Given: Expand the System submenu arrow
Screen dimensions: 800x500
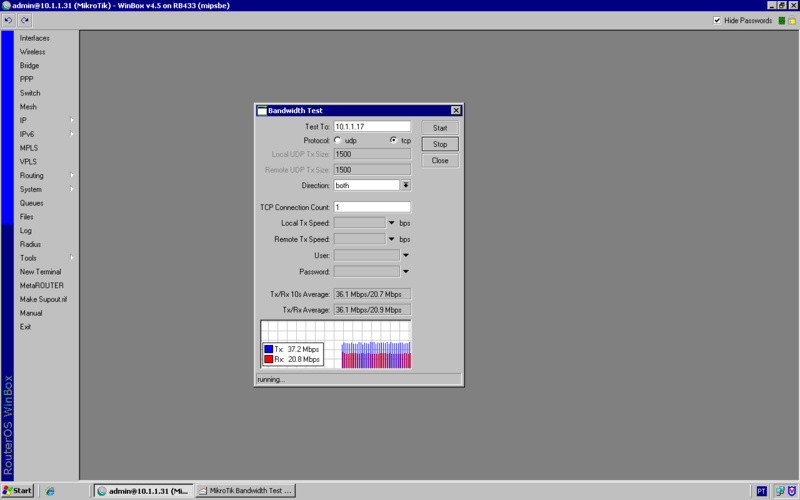Looking at the screenshot, I should click(71, 189).
